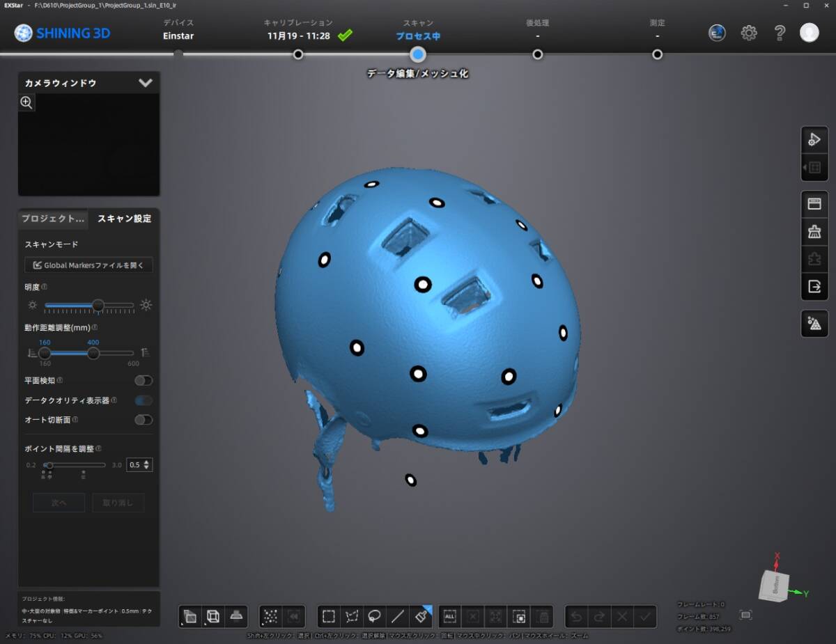Activate the brush selection tool
Screen dimensions: 836x644
tap(421, 616)
